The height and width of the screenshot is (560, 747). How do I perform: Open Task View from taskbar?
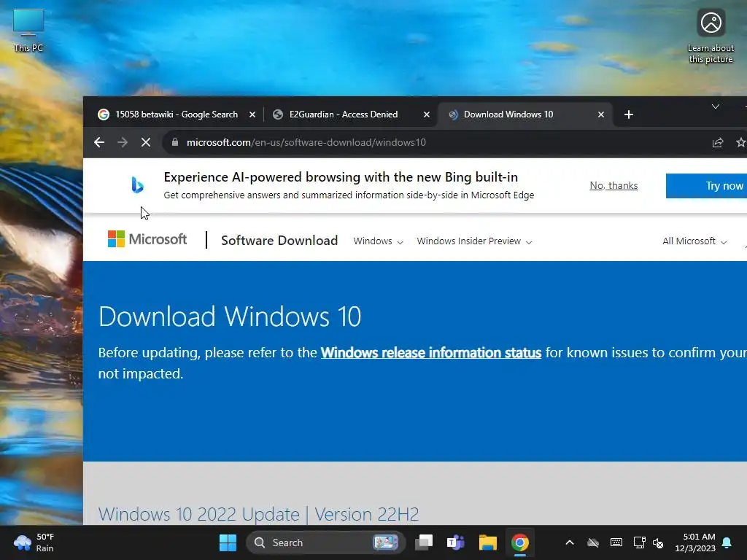(x=424, y=542)
